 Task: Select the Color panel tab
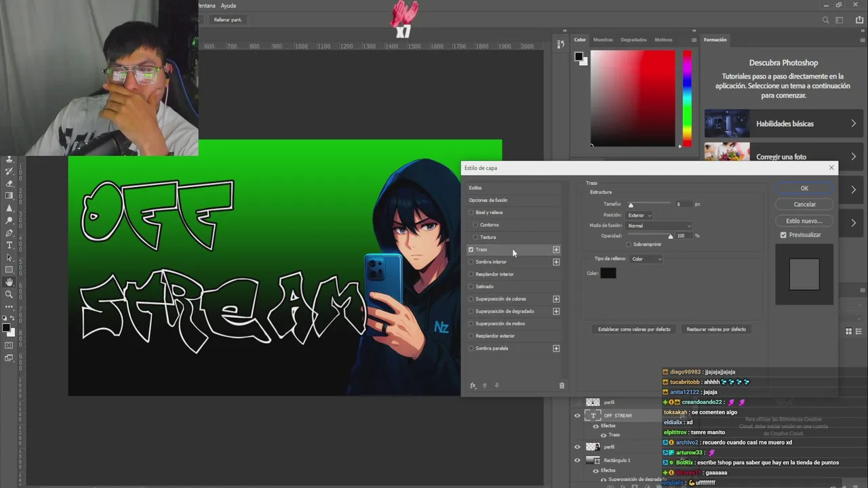tap(580, 40)
